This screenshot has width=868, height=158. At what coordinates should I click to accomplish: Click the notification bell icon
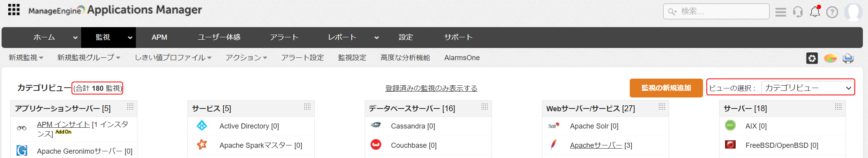coord(815,12)
